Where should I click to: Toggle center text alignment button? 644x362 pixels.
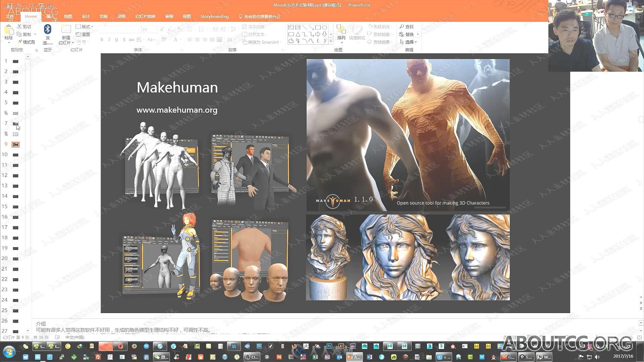coord(197,40)
